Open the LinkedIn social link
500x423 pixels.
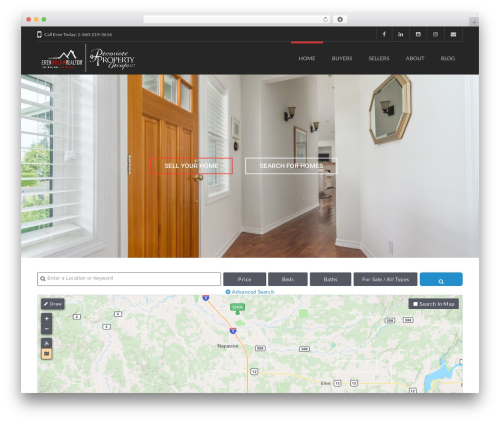(x=401, y=34)
